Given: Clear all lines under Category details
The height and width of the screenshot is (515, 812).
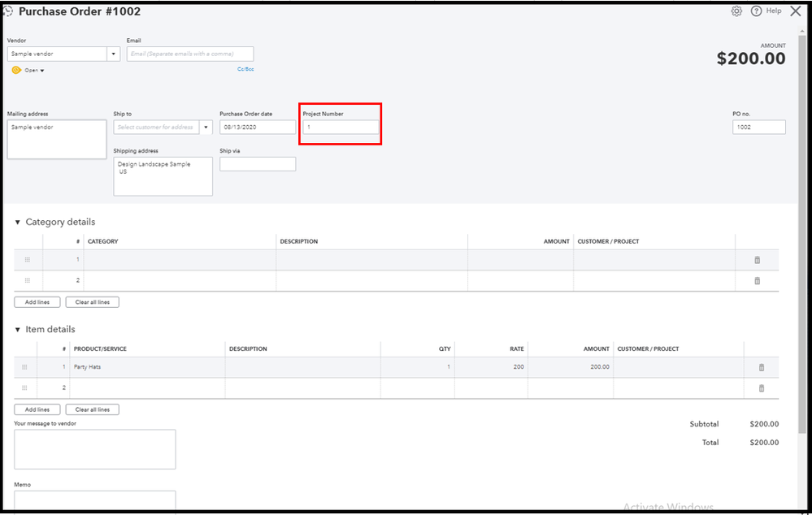Looking at the screenshot, I should pos(92,302).
